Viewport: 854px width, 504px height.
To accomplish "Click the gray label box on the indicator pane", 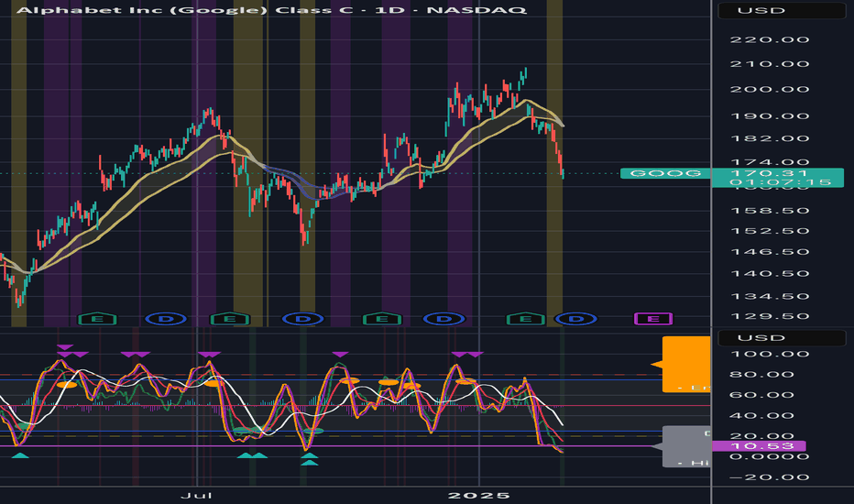I will [x=686, y=447].
